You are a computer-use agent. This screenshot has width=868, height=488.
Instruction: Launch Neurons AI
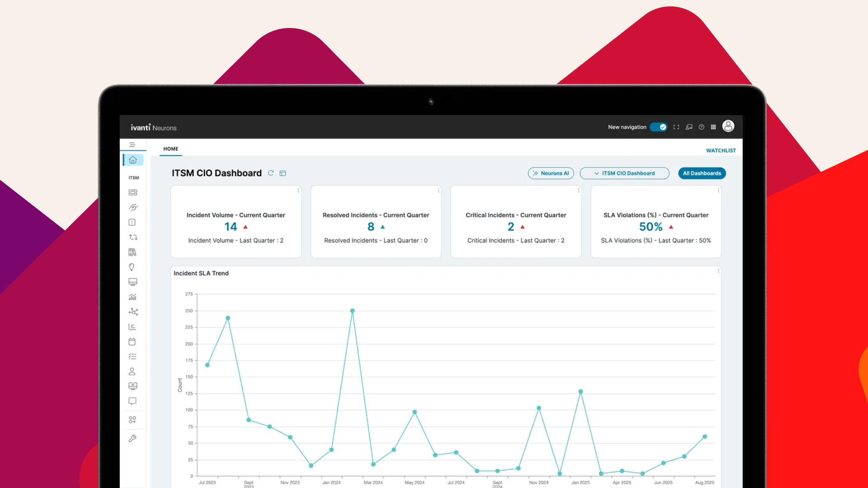551,173
